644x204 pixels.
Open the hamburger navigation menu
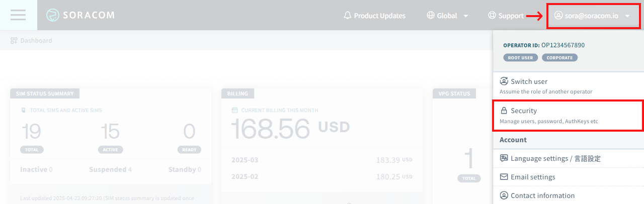pos(18,15)
